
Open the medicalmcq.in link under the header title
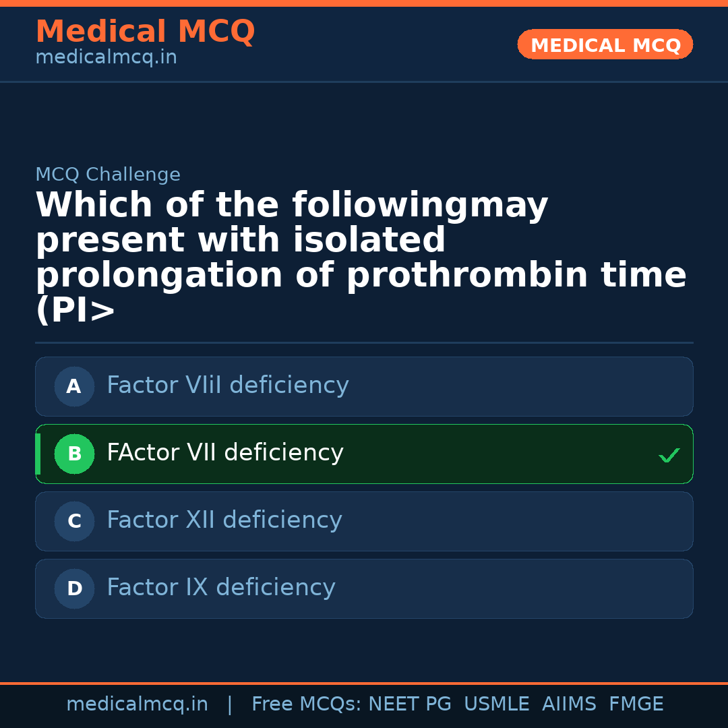(106, 58)
